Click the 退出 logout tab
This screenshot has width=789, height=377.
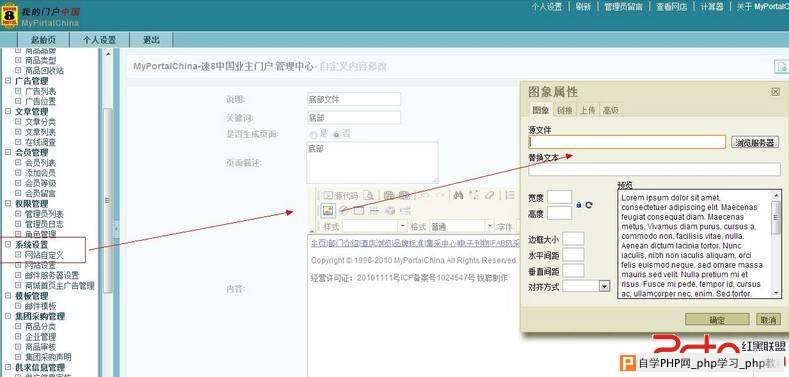151,40
